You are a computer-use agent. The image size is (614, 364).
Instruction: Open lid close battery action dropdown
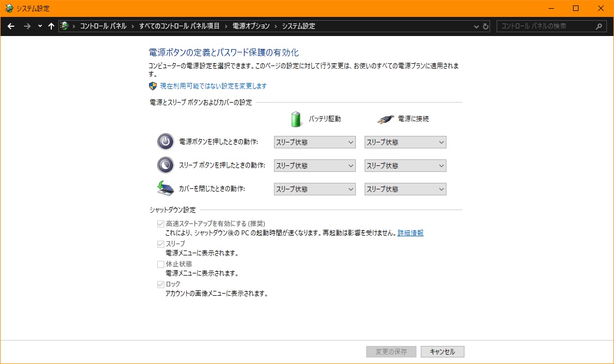tap(315, 189)
